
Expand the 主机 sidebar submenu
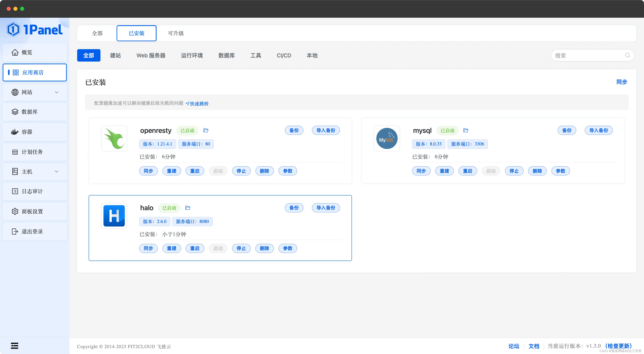point(57,172)
